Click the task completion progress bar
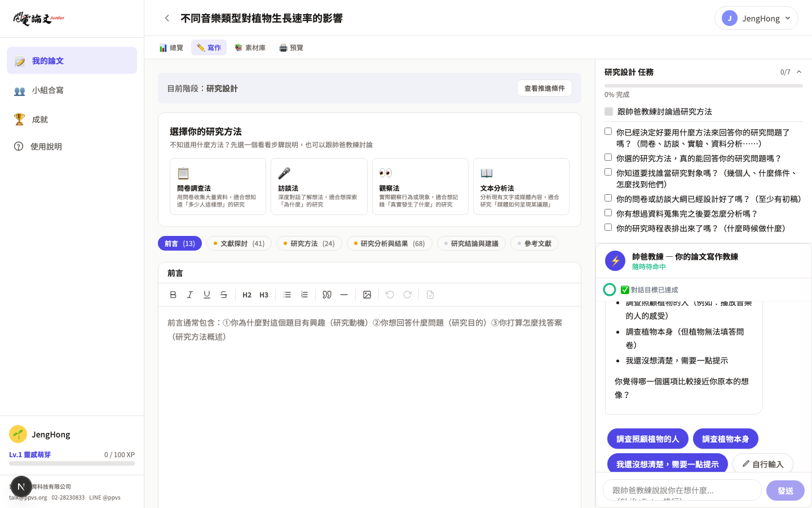Image resolution: width=812 pixels, height=508 pixels. [x=703, y=86]
